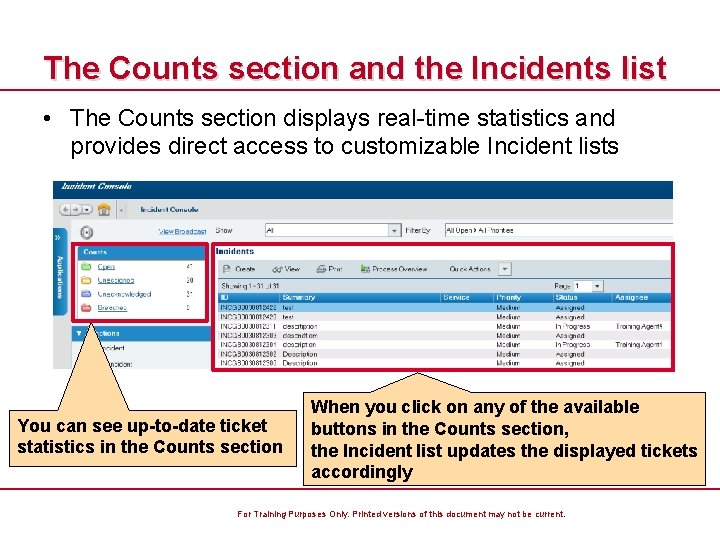Open the Home page icon

pos(104,209)
